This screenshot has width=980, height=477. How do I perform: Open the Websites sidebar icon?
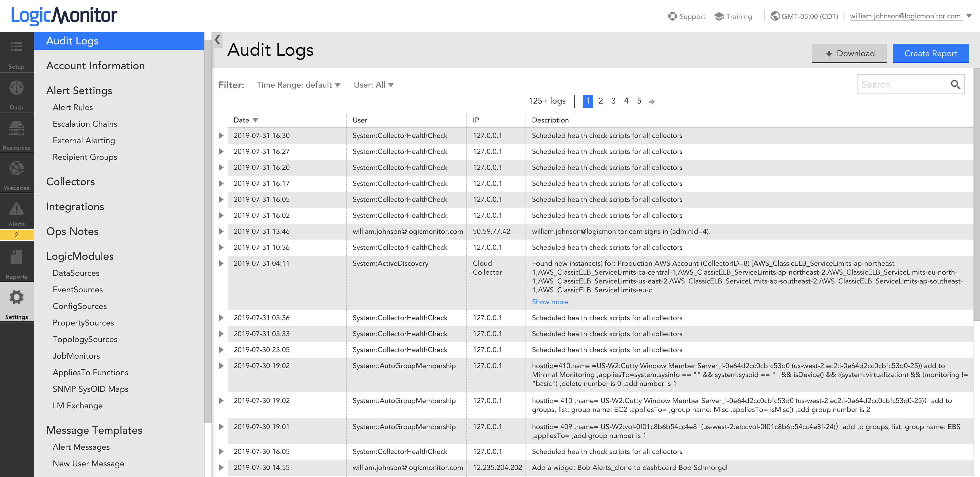point(16,168)
